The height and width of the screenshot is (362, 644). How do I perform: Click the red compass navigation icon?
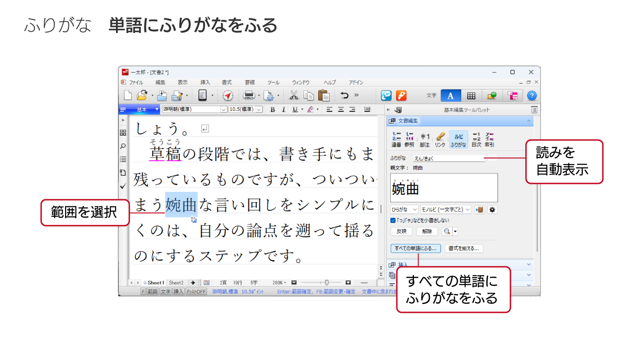[x=228, y=96]
